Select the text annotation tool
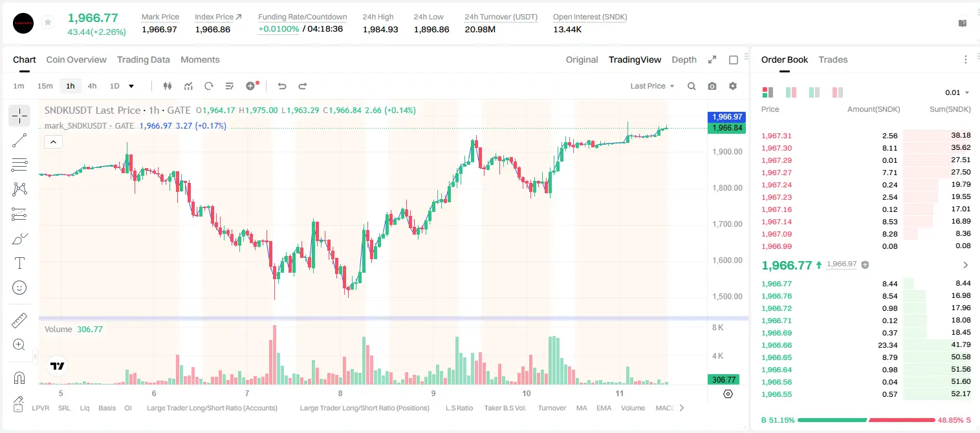Viewport: 980px width, 433px height. (19, 263)
